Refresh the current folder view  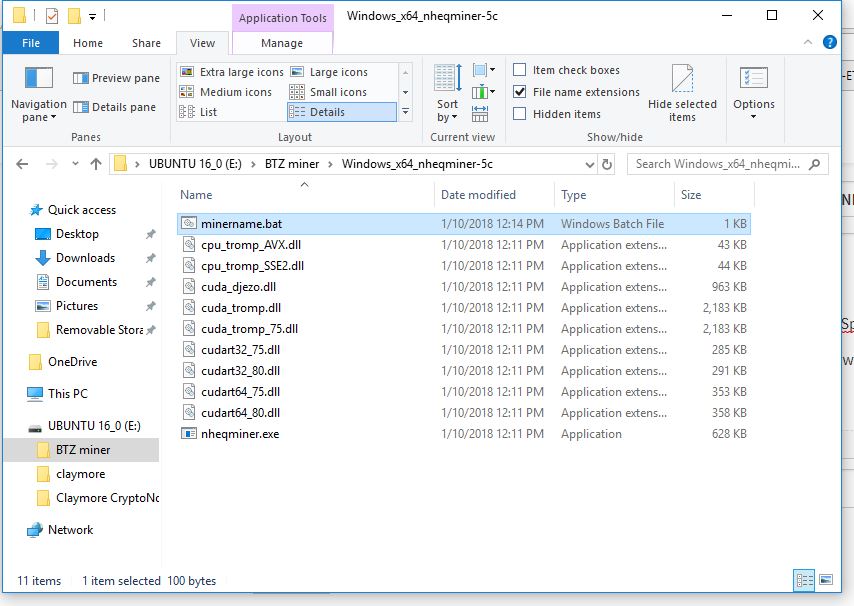coord(607,164)
